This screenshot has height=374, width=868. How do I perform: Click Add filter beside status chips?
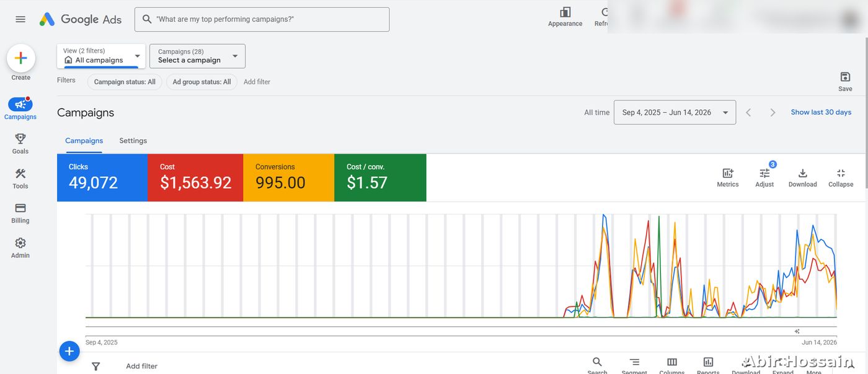tap(257, 82)
